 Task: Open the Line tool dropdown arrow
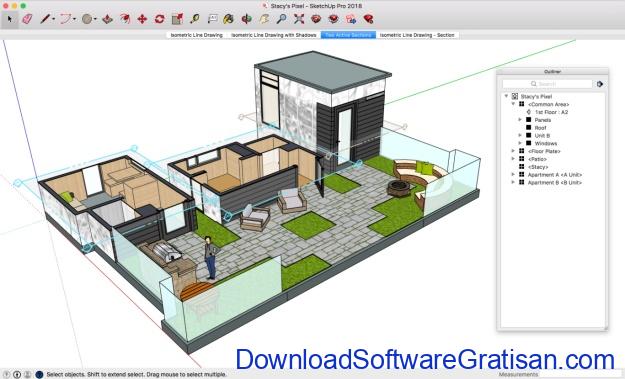(x=54, y=19)
